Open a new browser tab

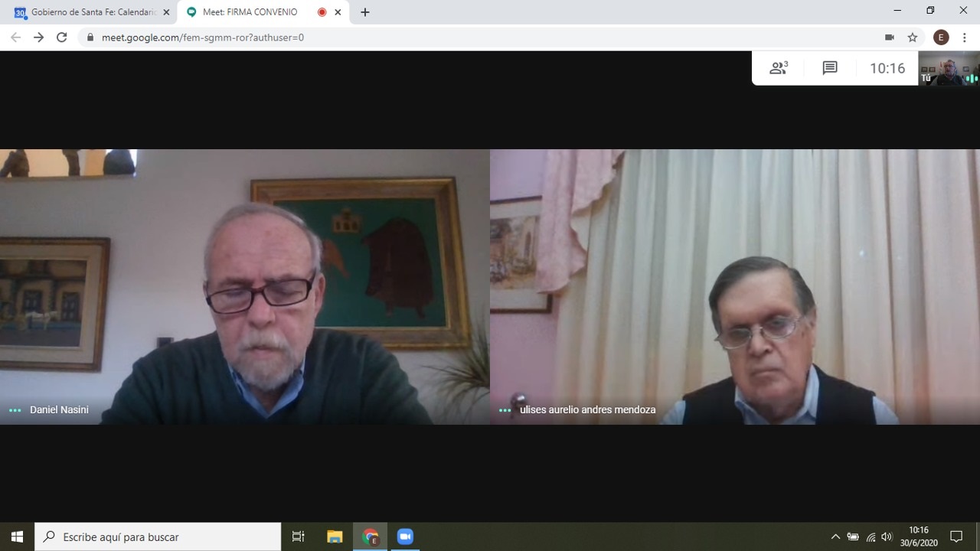pos(365,12)
